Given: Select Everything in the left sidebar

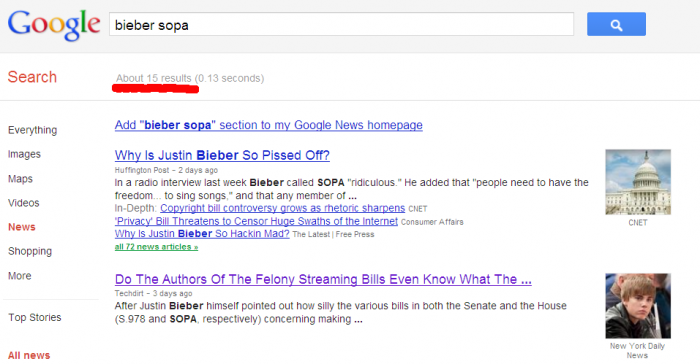Looking at the screenshot, I should 33,130.
